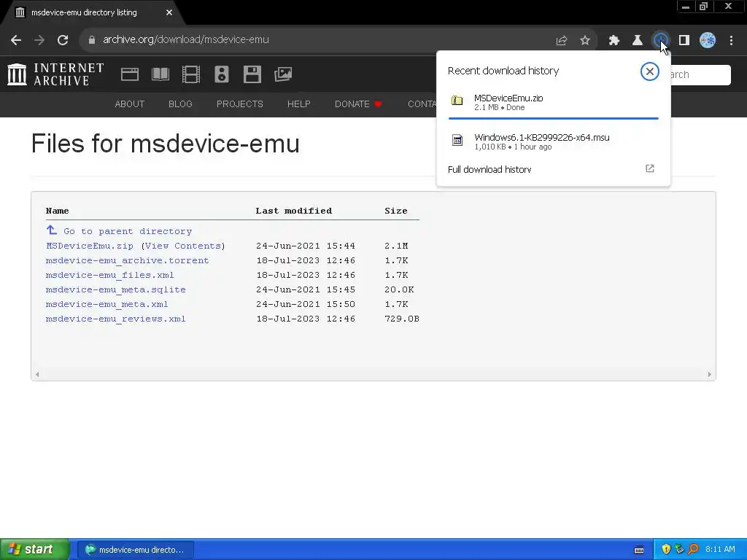The width and height of the screenshot is (747, 560).
Task: Click the Last modified column header
Action: pos(293,211)
